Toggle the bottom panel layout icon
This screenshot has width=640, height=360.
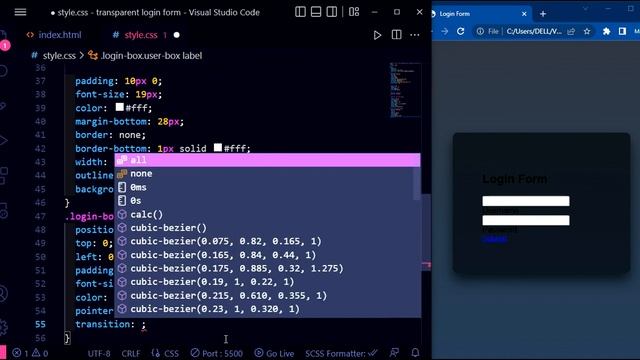point(316,12)
